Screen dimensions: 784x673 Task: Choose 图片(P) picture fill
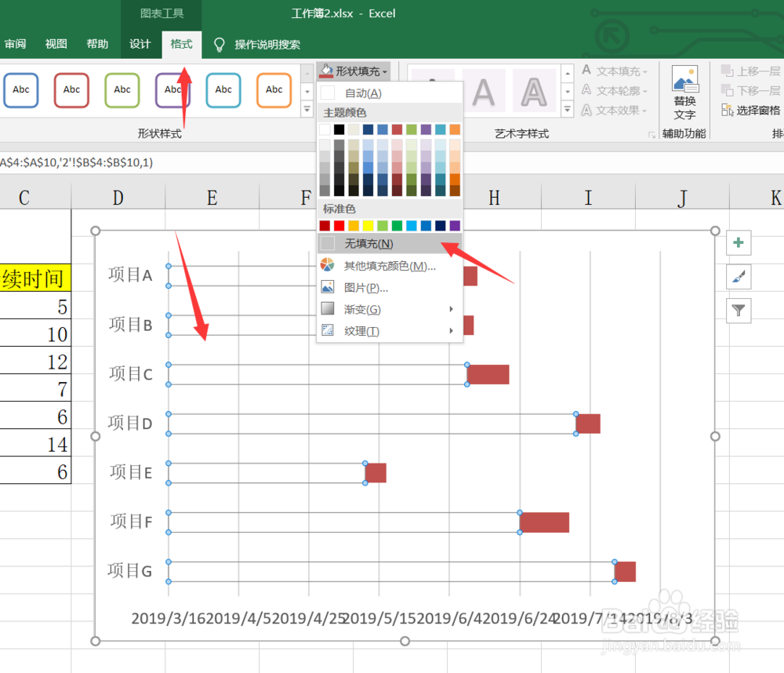389,288
